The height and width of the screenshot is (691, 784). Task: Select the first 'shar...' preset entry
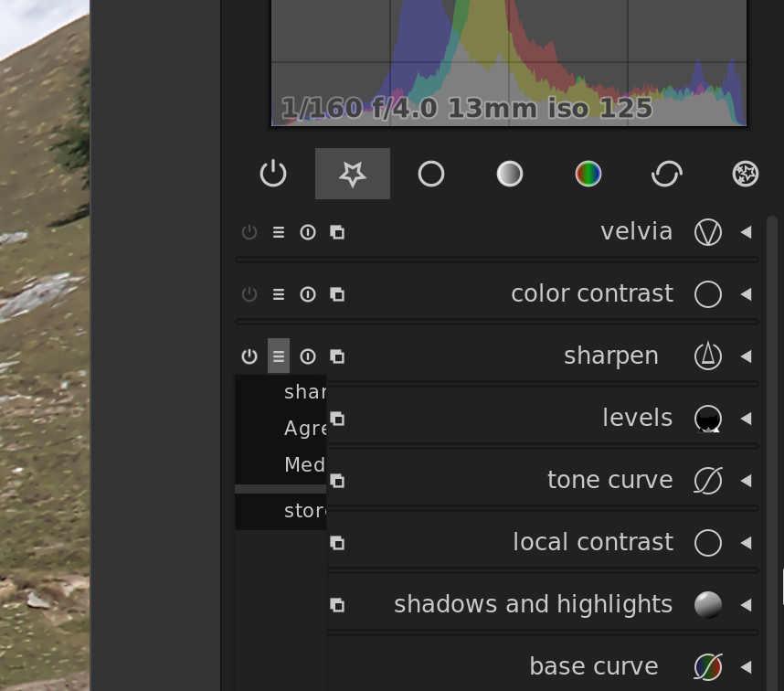point(281,392)
